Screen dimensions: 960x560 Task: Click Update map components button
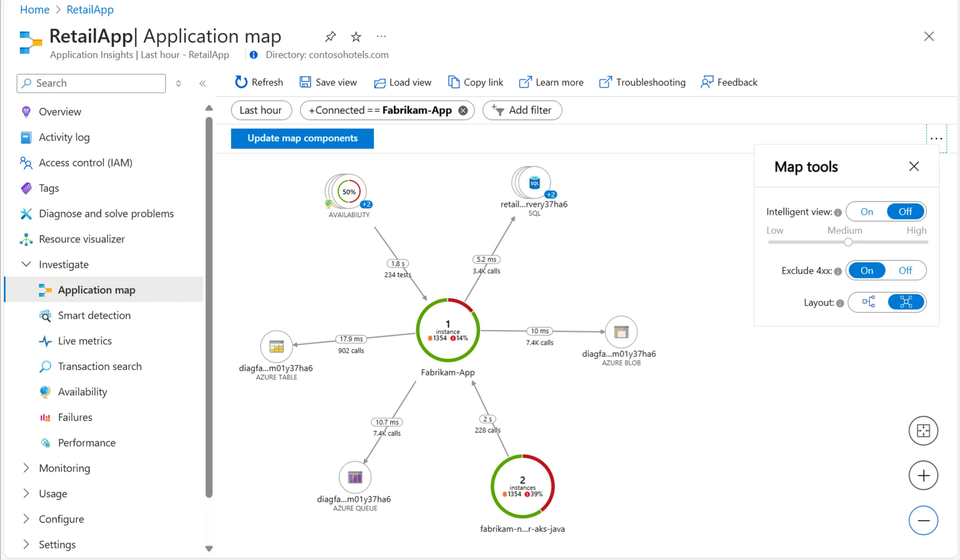pyautogui.click(x=302, y=138)
